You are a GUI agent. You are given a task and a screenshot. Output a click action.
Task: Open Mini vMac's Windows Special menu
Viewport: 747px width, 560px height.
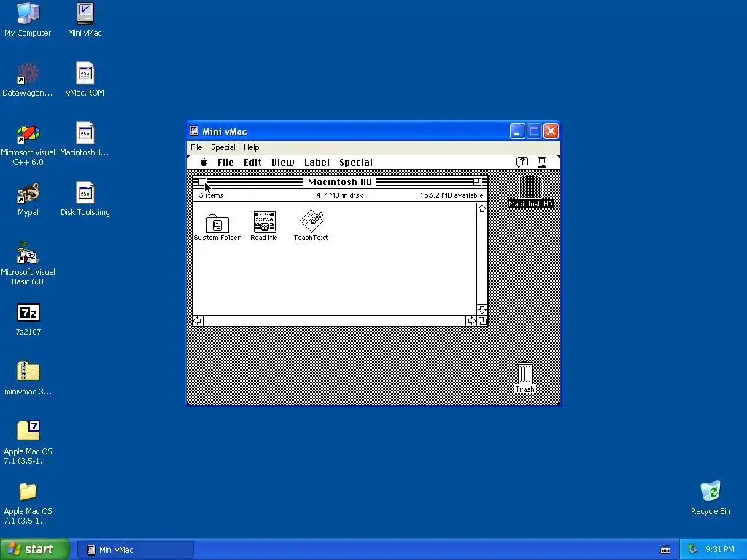(223, 147)
